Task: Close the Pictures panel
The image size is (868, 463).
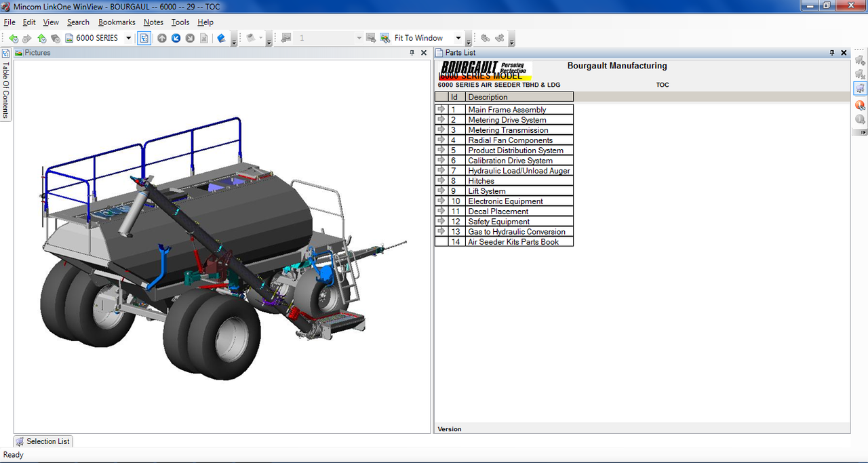Action: (x=424, y=53)
